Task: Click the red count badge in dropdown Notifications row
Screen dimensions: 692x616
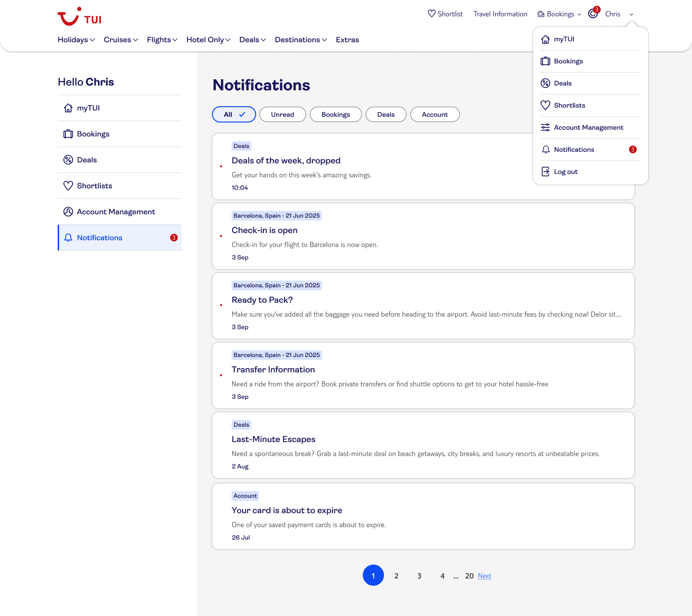Action: (x=633, y=150)
